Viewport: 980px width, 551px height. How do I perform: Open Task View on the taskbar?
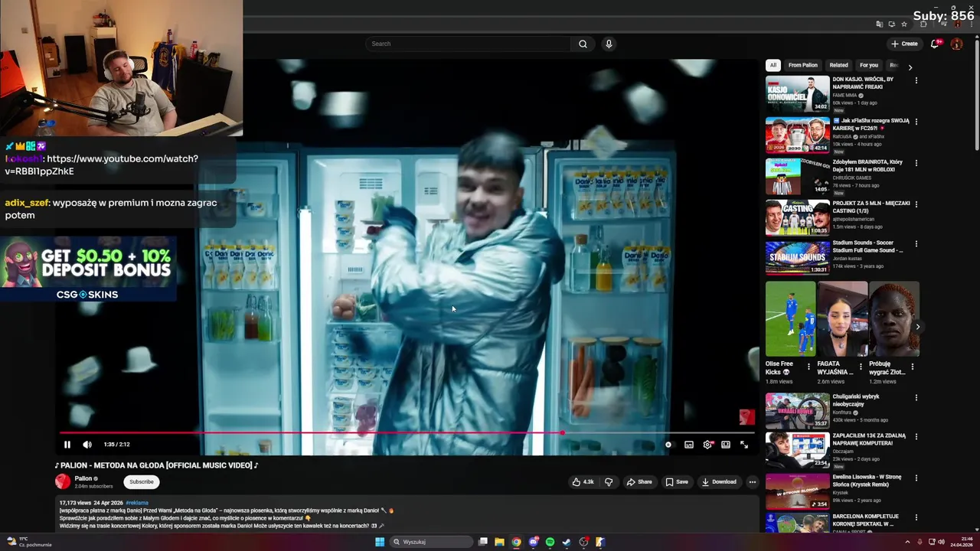[x=483, y=542]
